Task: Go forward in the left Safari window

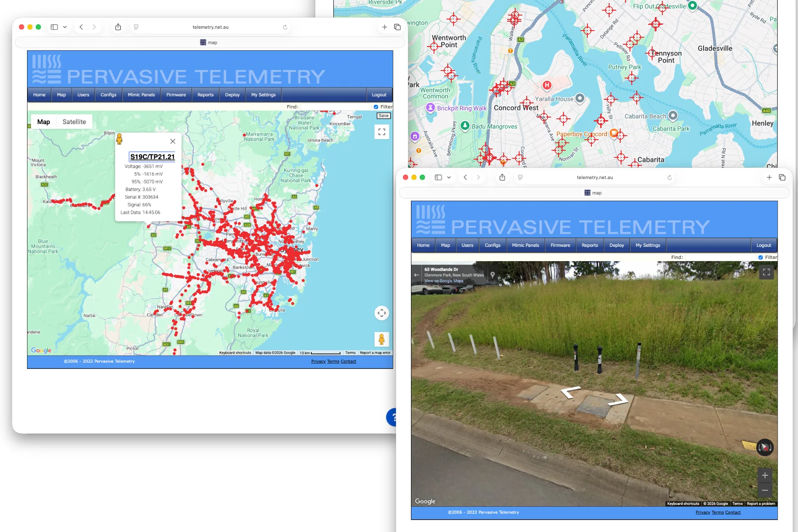Action: pos(94,27)
